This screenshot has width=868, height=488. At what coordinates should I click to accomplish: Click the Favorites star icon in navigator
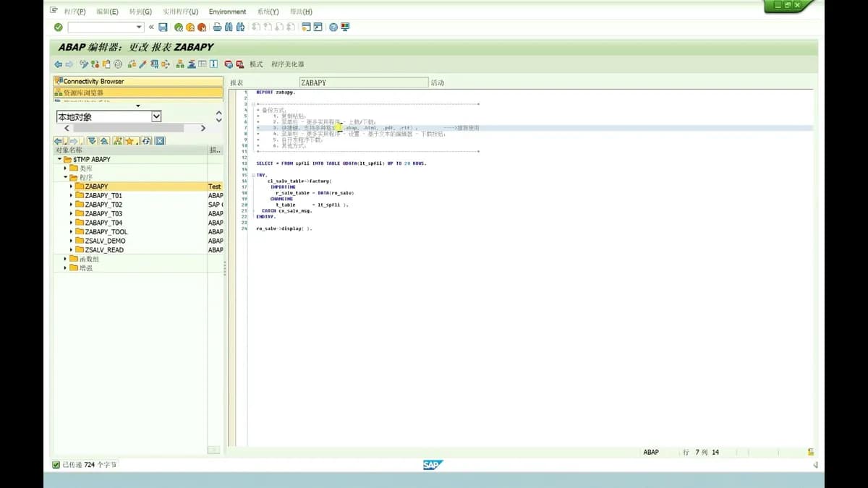click(x=130, y=141)
